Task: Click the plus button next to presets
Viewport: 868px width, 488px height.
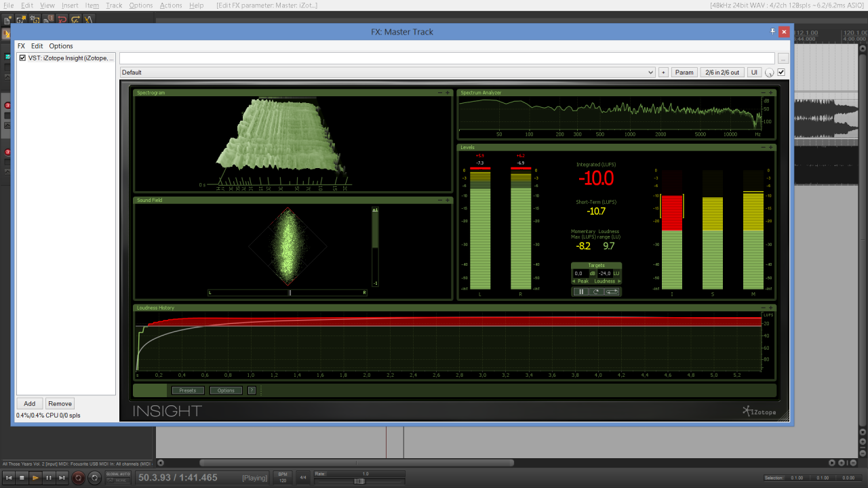Action: click(x=663, y=73)
